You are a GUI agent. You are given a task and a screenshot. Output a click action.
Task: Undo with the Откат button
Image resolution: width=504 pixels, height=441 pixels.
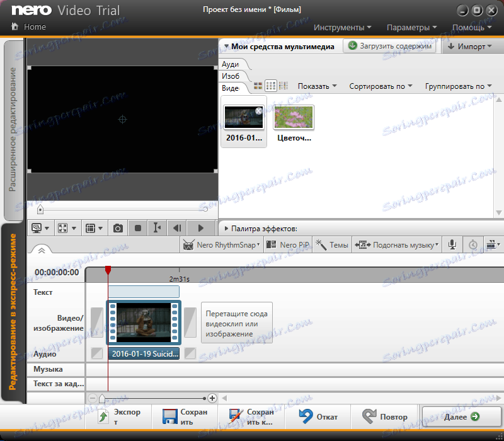(318, 417)
